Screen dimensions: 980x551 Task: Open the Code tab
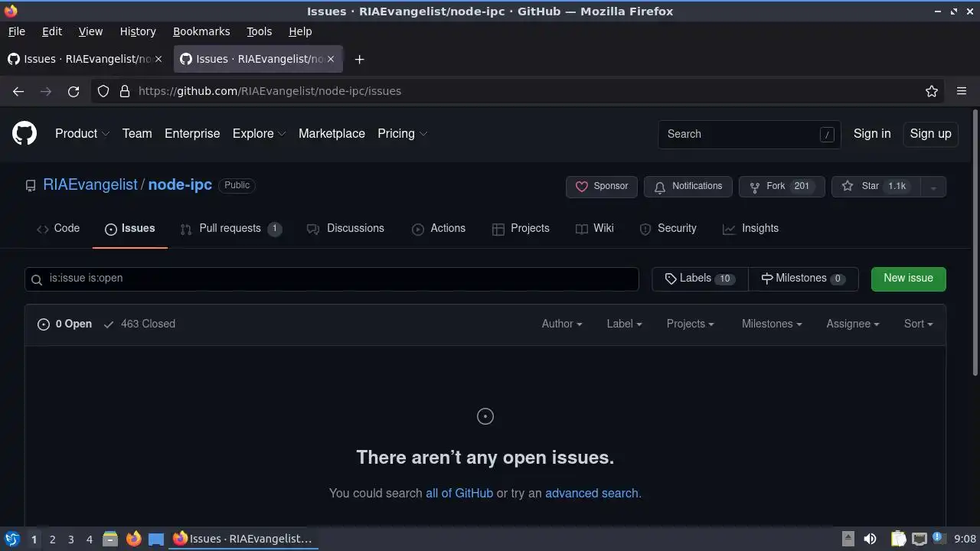pos(58,228)
